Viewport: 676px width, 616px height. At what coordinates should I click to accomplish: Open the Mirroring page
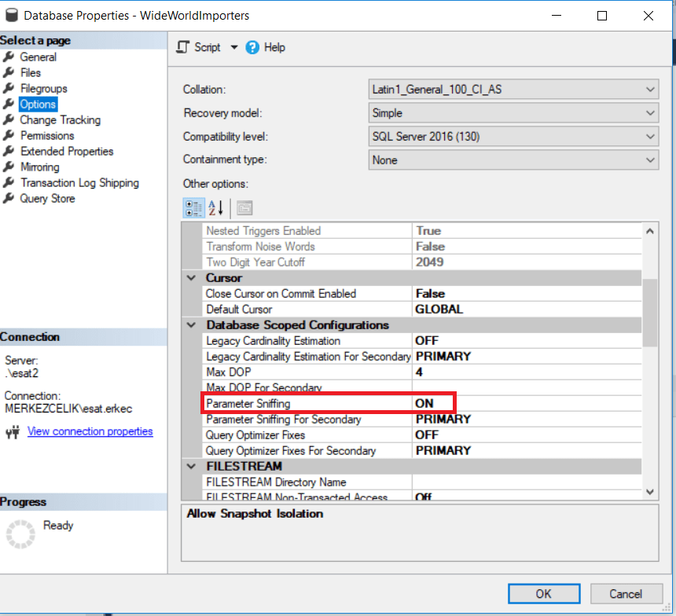(39, 167)
